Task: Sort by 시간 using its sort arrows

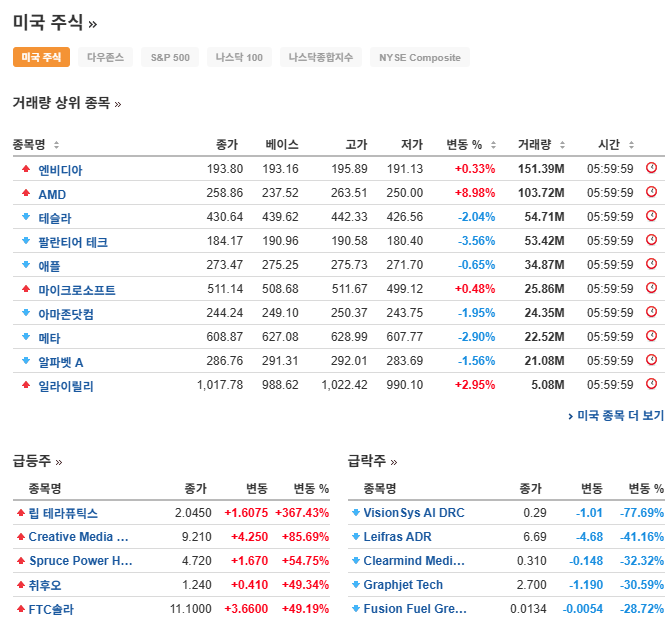Action: pyautogui.click(x=631, y=145)
